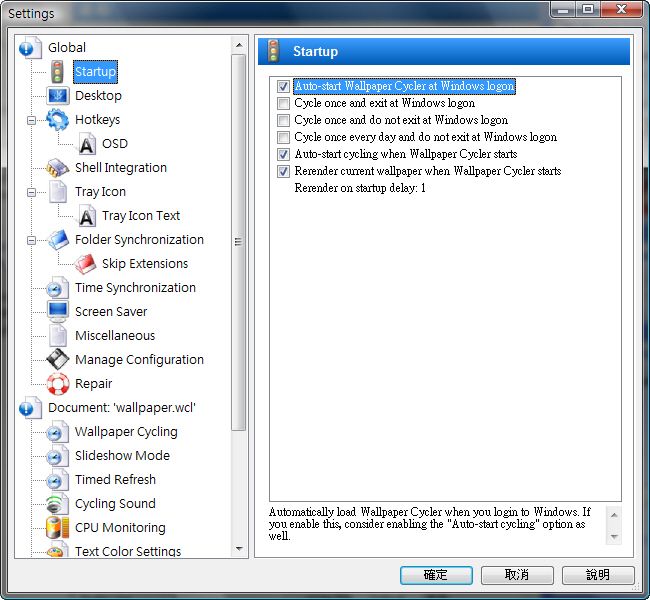The height and width of the screenshot is (600, 650).
Task: Click the 取消 (Cancel) button
Action: 517,575
